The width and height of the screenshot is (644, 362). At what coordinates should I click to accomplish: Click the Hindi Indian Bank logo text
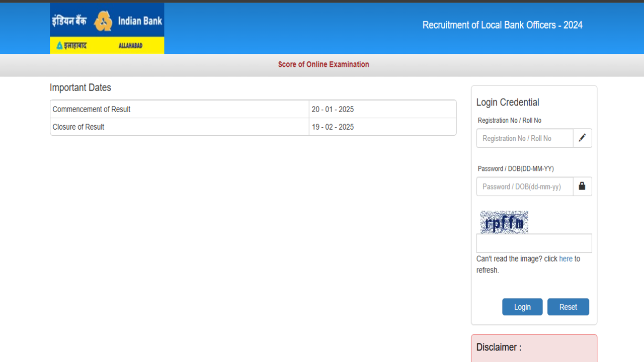click(70, 21)
